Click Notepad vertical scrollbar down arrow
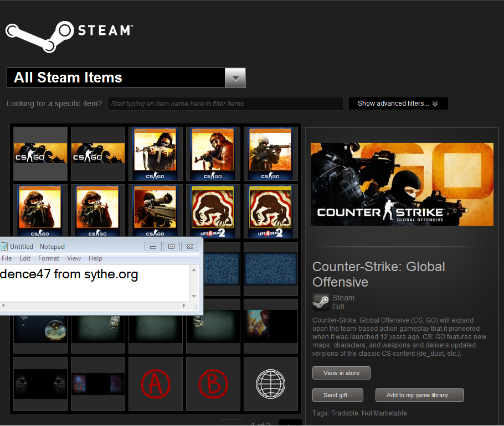Image resolution: width=504 pixels, height=426 pixels. 194,297
